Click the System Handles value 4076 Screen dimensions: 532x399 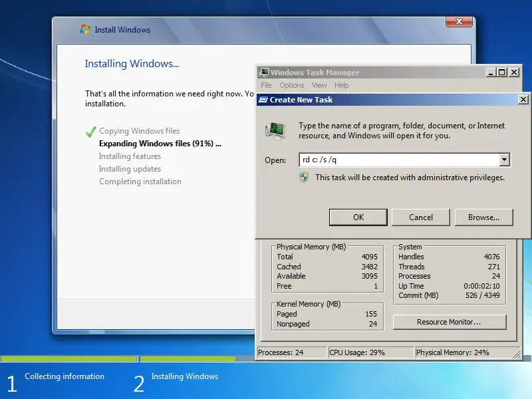[x=491, y=257]
